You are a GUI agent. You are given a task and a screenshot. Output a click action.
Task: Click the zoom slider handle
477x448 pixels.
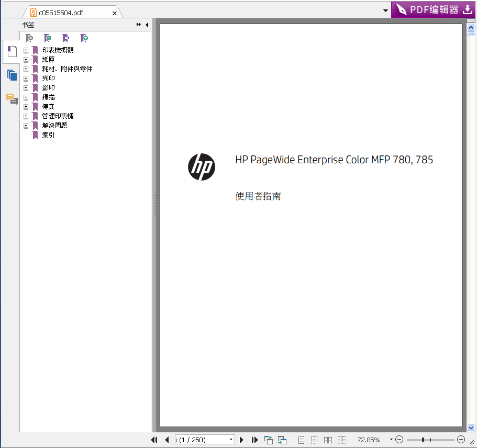coord(423,440)
